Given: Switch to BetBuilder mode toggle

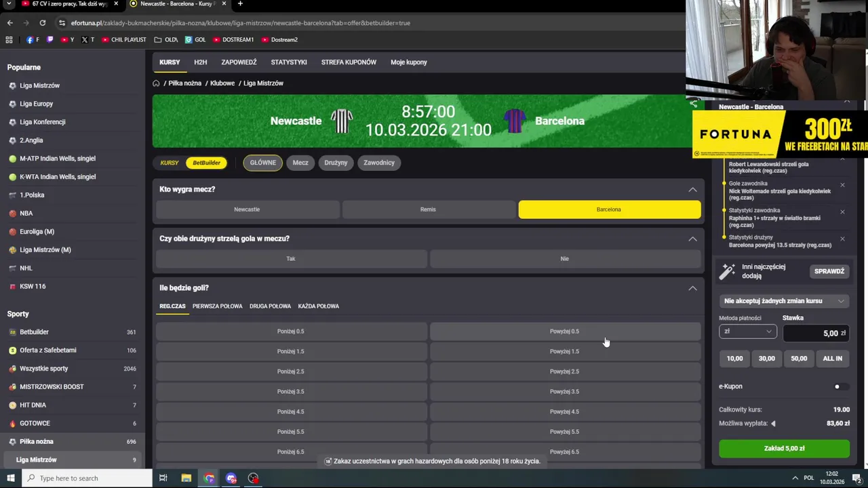Looking at the screenshot, I should [207, 163].
